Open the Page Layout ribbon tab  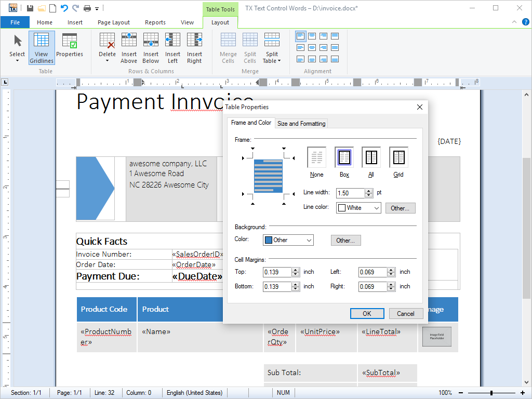114,22
